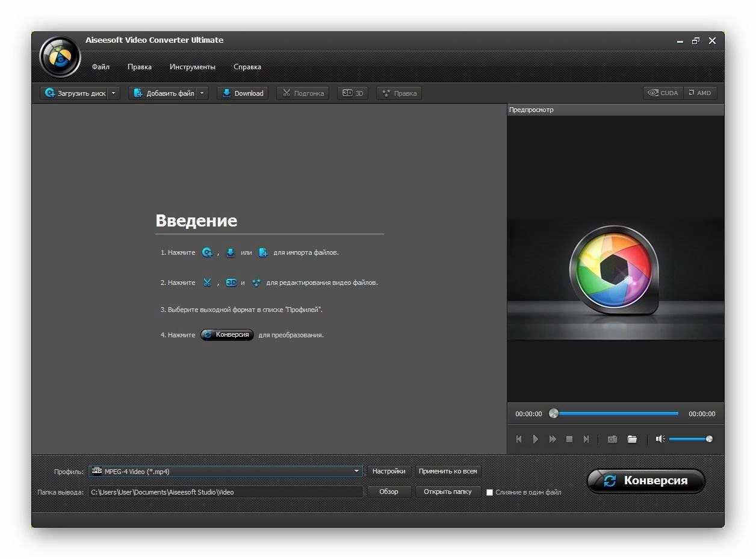Click the previous frame playback button
Image resolution: width=756 pixels, height=559 pixels.
point(519,439)
